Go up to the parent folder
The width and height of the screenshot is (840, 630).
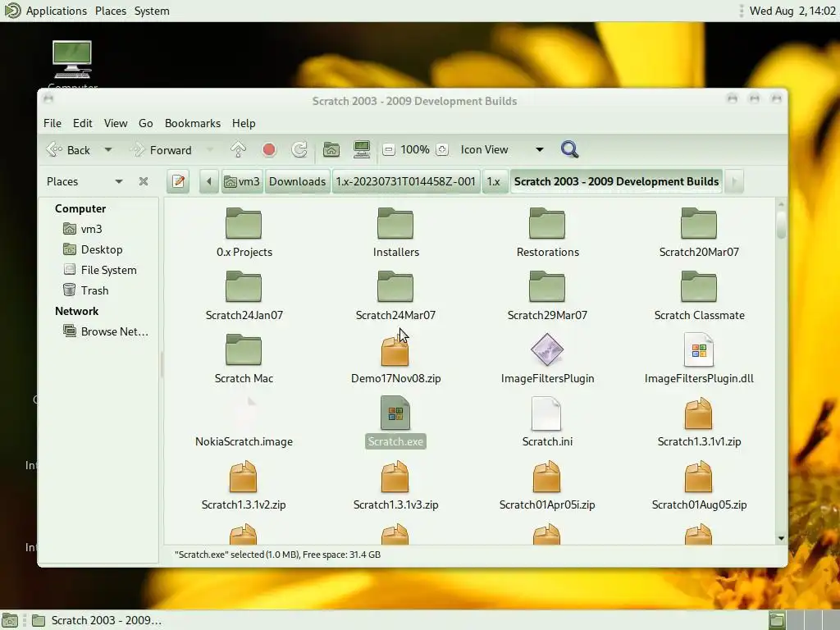point(238,150)
